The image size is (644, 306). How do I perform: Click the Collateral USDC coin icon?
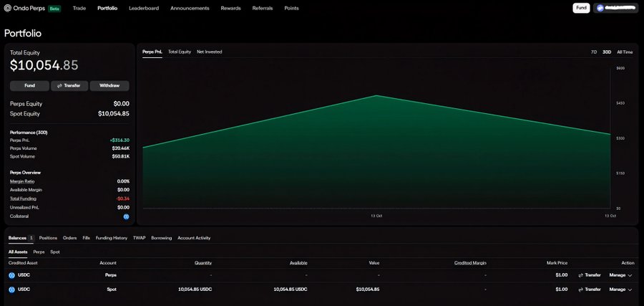click(x=126, y=216)
